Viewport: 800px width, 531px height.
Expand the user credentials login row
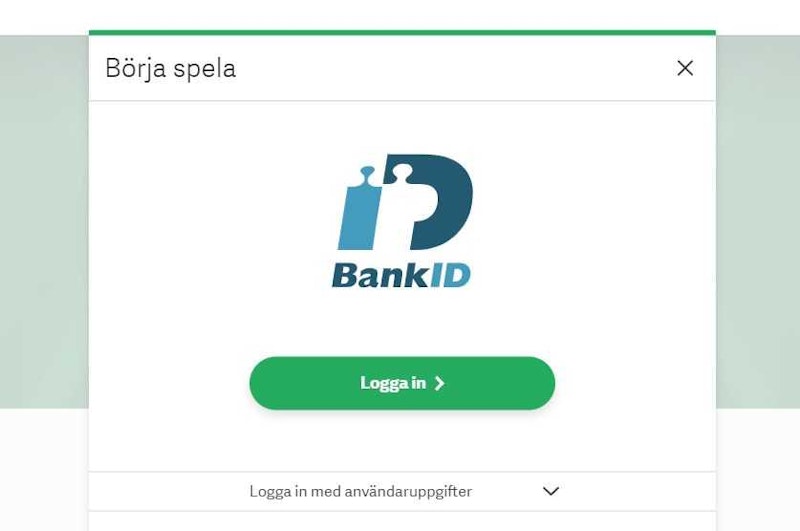(402, 491)
